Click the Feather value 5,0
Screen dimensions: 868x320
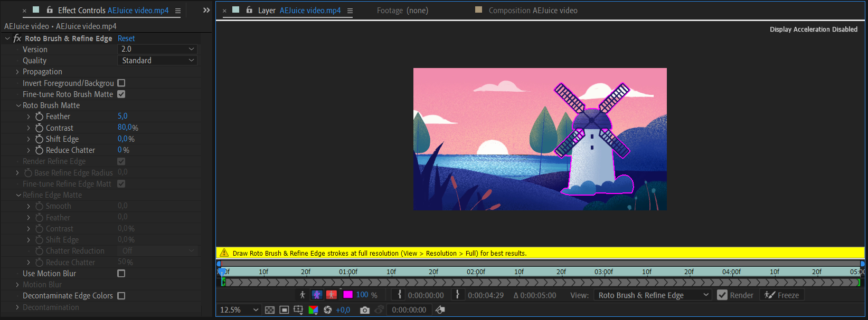coord(122,116)
